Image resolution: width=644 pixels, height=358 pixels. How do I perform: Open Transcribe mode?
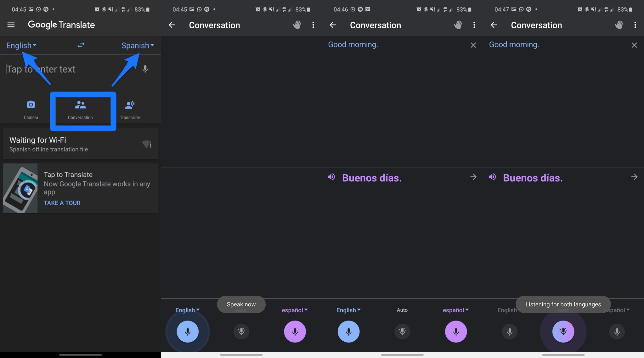click(130, 110)
